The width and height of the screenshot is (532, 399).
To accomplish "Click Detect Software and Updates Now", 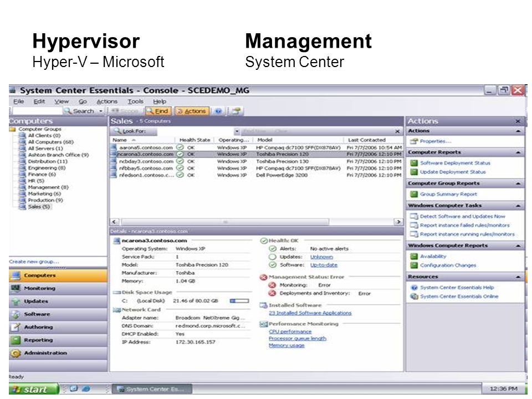I will 462,216.
